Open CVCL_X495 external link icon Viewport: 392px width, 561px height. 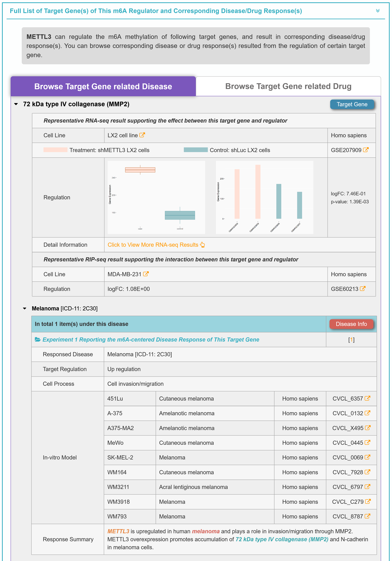point(368,428)
